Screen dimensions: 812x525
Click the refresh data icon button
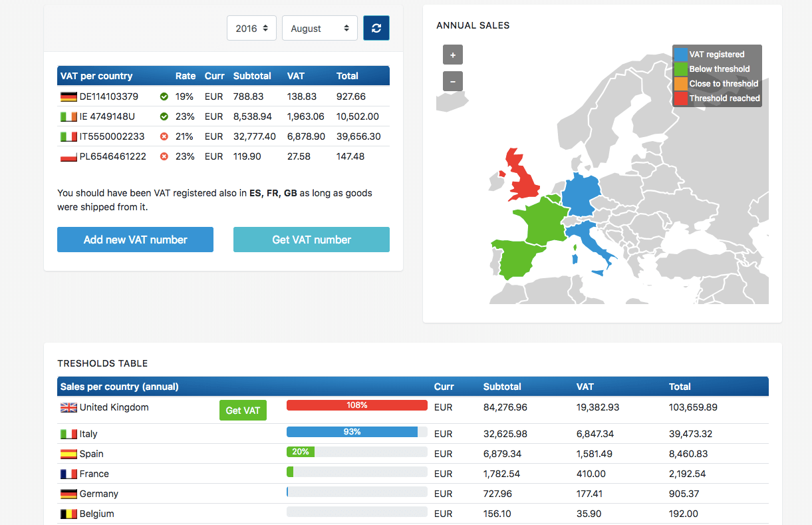click(376, 28)
